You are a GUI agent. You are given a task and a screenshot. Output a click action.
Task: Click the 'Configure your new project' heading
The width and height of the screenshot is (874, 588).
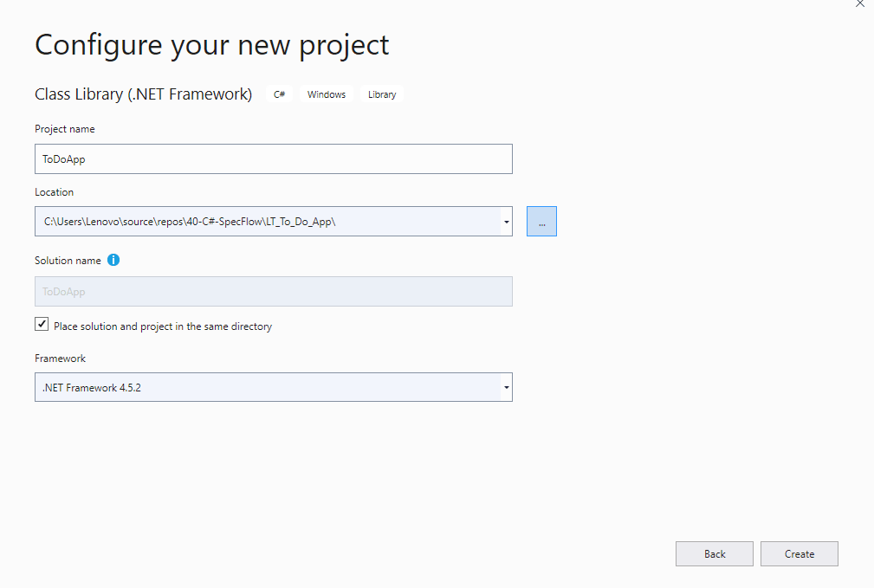tap(212, 45)
